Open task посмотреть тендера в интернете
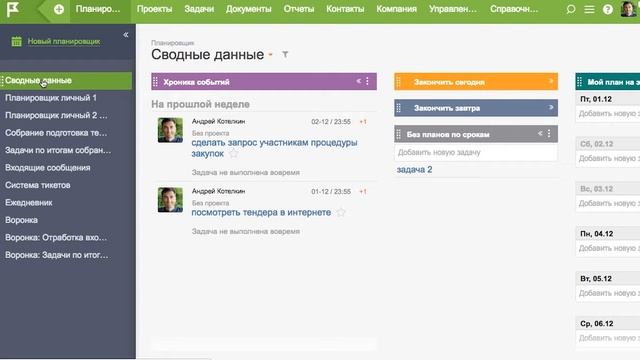Screen dimensions: 640x360 pyautogui.click(x=261, y=213)
